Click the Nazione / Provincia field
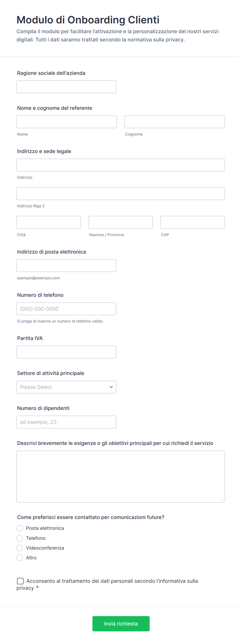Screen dimensions: 239x644 (121, 222)
